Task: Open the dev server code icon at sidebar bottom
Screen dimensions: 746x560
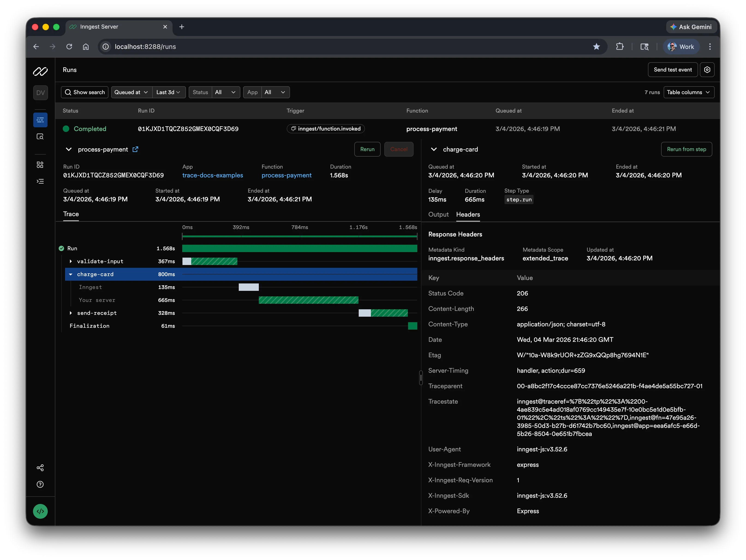Action: coord(40,511)
